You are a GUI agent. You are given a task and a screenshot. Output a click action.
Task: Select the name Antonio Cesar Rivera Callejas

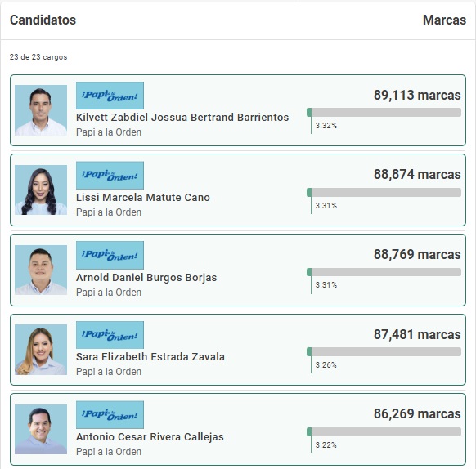pyautogui.click(x=150, y=437)
